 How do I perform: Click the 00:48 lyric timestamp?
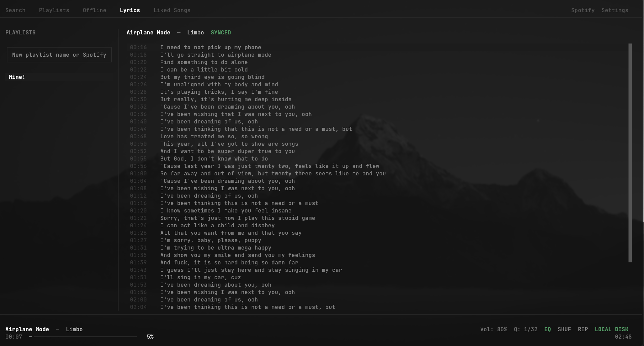(138, 137)
